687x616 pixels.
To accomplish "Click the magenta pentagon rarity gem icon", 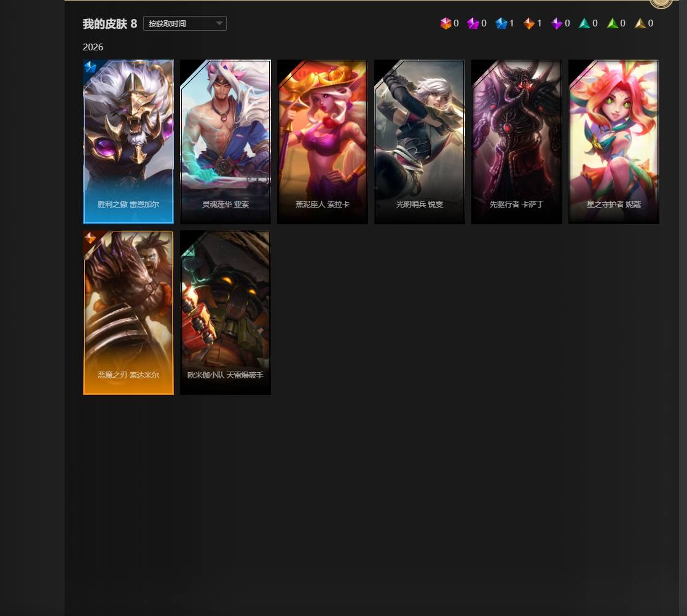I will [x=473, y=23].
